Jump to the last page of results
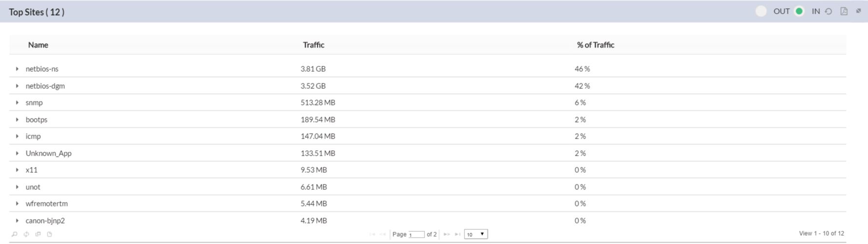The image size is (868, 244). coord(457,234)
